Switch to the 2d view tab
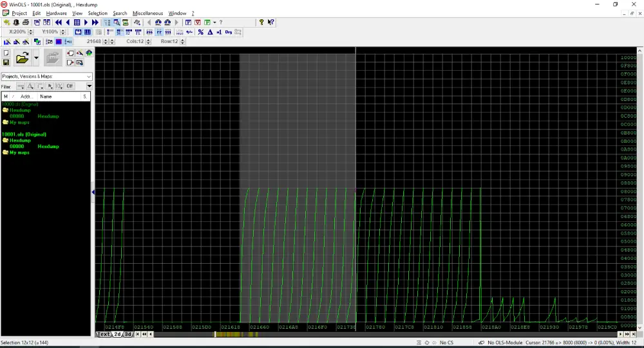644x348 pixels. pos(117,334)
